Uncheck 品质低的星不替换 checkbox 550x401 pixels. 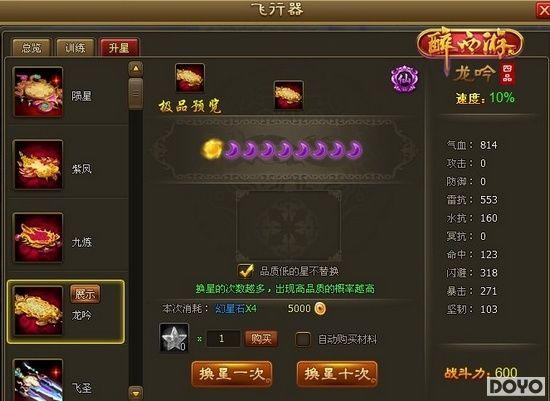[x=246, y=271]
